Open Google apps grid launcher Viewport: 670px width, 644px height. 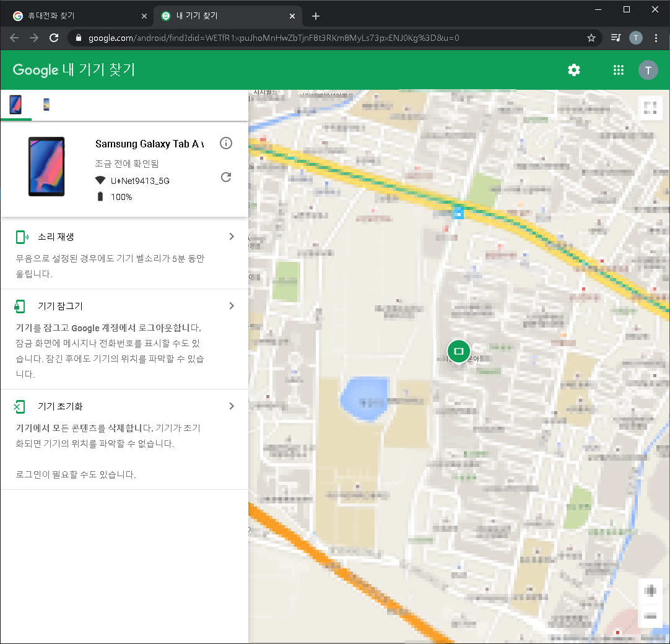619,70
